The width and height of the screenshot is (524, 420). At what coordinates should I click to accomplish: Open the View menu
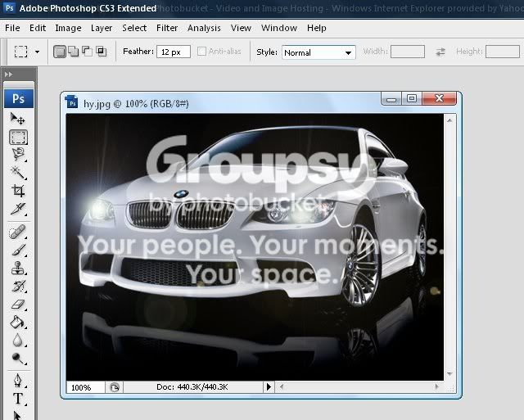coord(241,28)
